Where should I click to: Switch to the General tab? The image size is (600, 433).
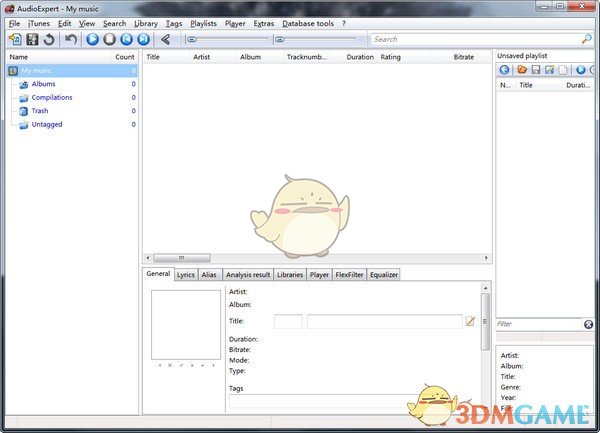(158, 273)
